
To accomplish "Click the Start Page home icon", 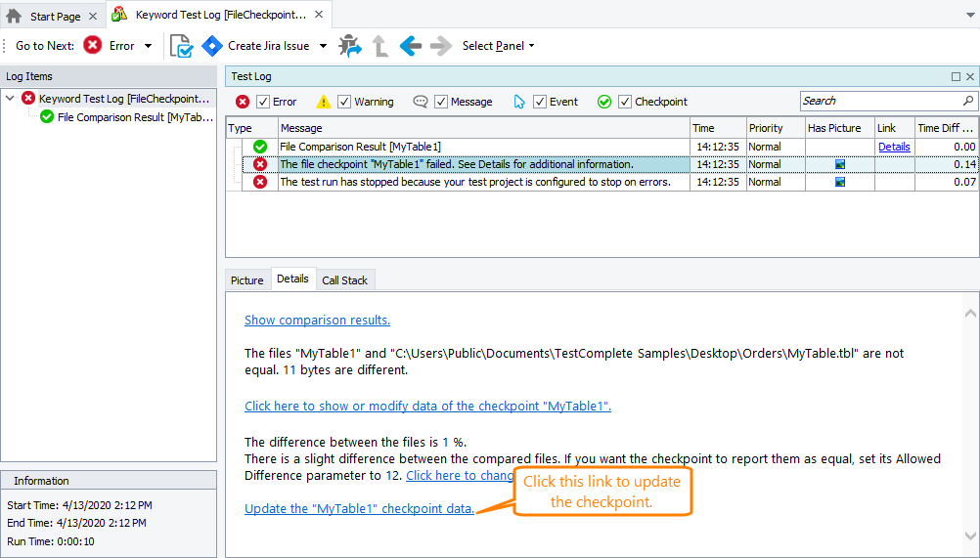I will (14, 16).
